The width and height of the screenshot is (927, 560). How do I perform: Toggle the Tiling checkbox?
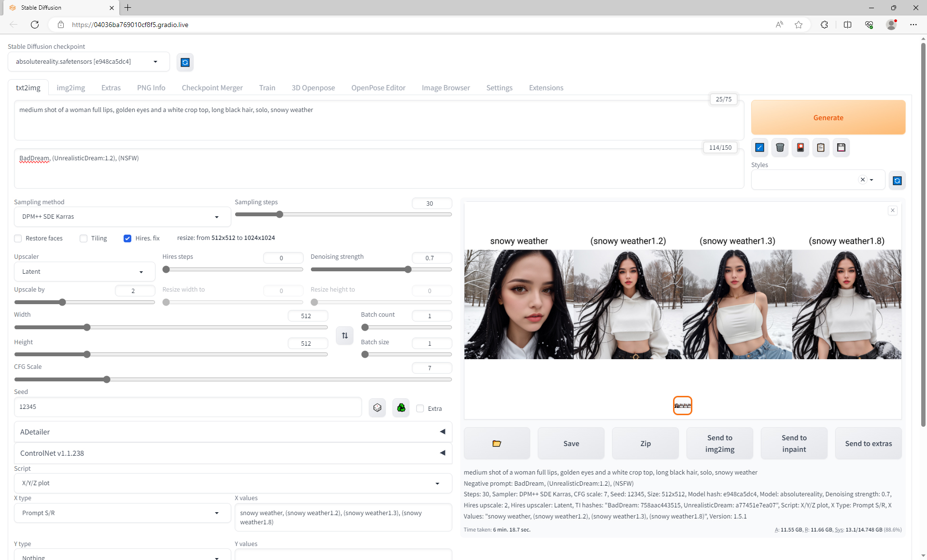[84, 238]
